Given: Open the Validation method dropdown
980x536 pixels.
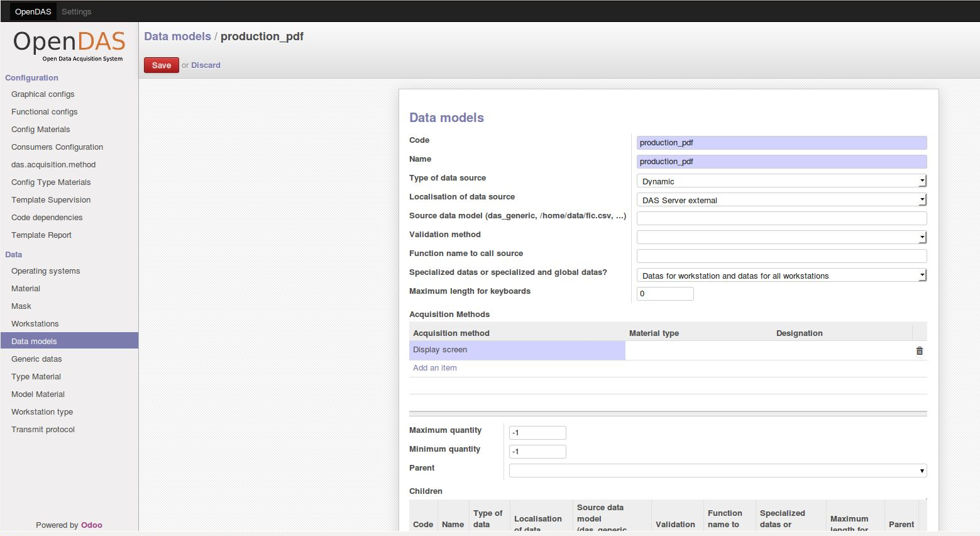Looking at the screenshot, I should pyautogui.click(x=781, y=237).
